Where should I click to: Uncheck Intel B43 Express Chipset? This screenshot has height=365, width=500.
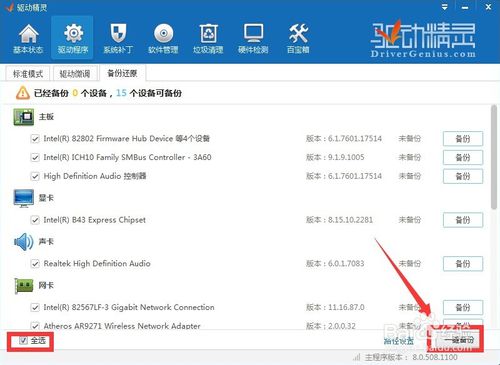click(35, 220)
